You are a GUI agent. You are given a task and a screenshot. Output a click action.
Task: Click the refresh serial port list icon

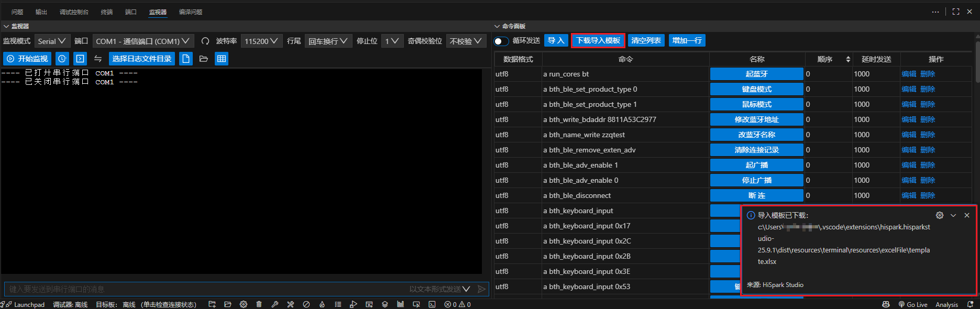(x=205, y=41)
